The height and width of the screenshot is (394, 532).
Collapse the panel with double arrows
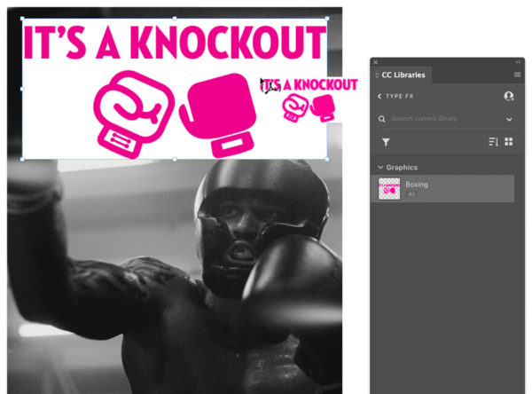click(x=518, y=62)
